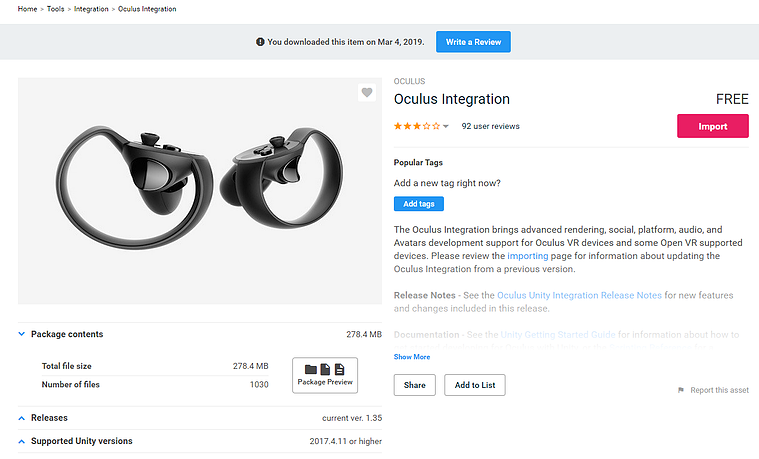Open the Package Preview button
The image size is (759, 459).
(x=325, y=375)
